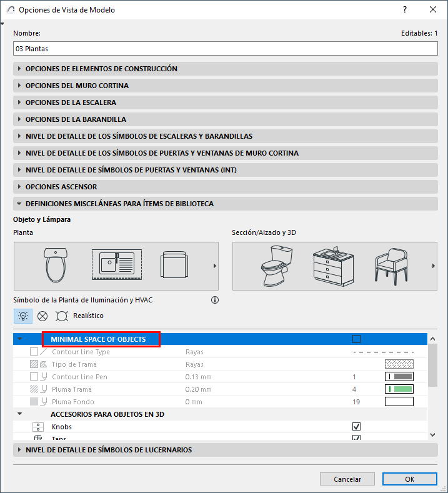Expand Opciones de la Escalera panel
The image size is (448, 493).
click(226, 102)
